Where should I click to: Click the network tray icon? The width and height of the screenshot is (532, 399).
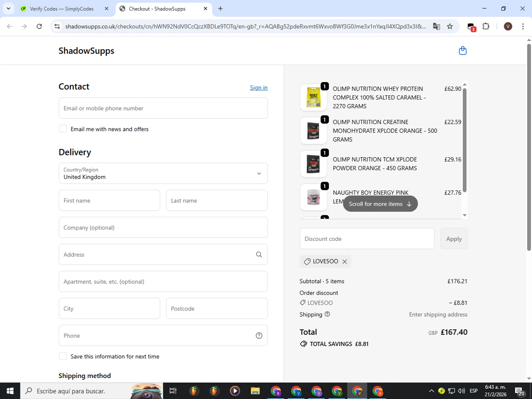point(451,391)
